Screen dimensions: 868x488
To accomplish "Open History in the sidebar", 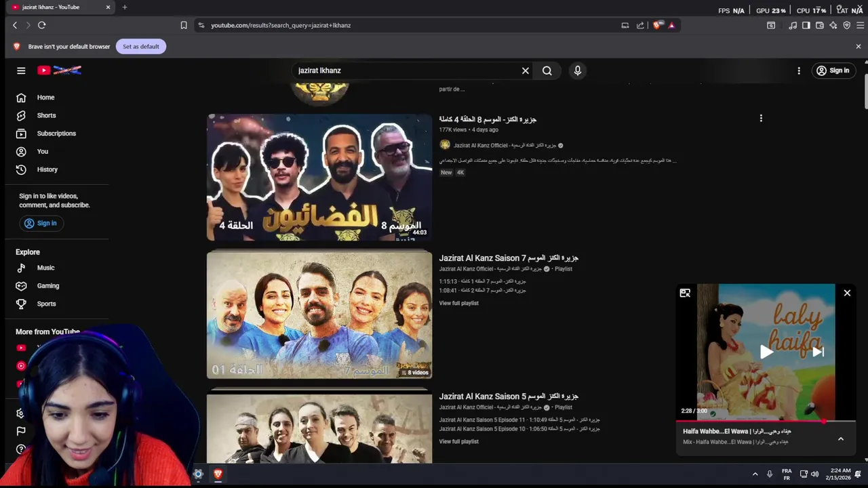I will (57, 169).
